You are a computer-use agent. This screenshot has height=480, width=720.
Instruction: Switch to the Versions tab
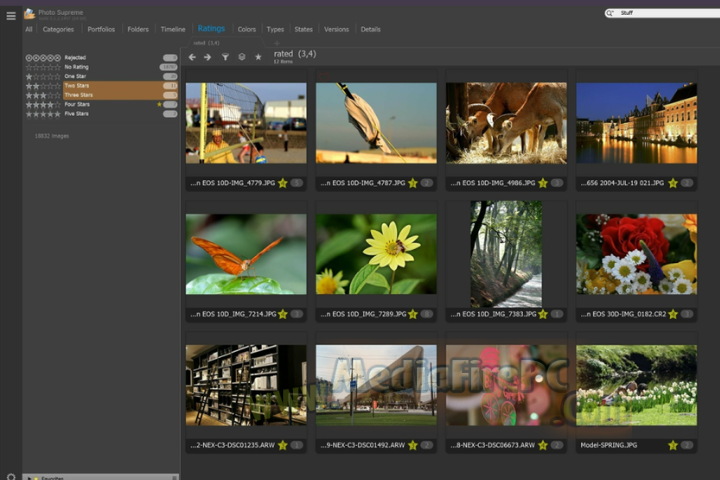(x=337, y=29)
